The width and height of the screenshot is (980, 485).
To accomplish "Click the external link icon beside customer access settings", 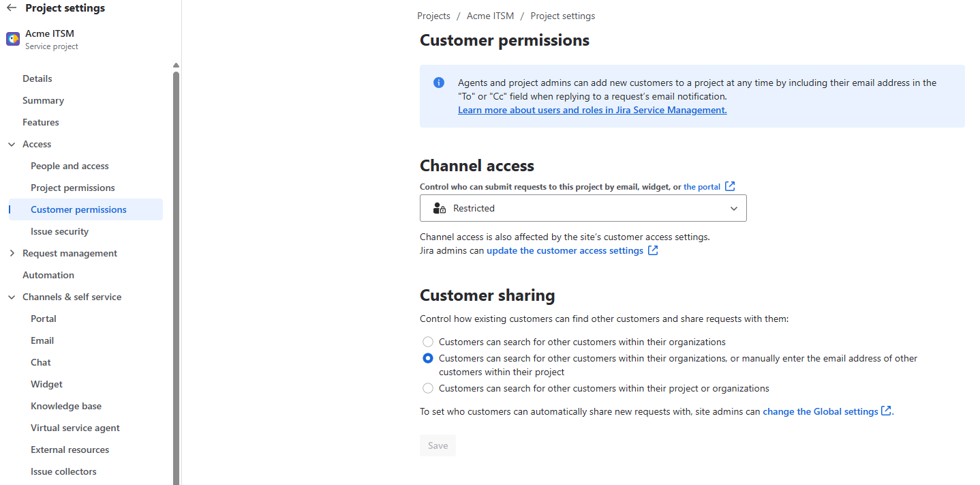I will (653, 250).
